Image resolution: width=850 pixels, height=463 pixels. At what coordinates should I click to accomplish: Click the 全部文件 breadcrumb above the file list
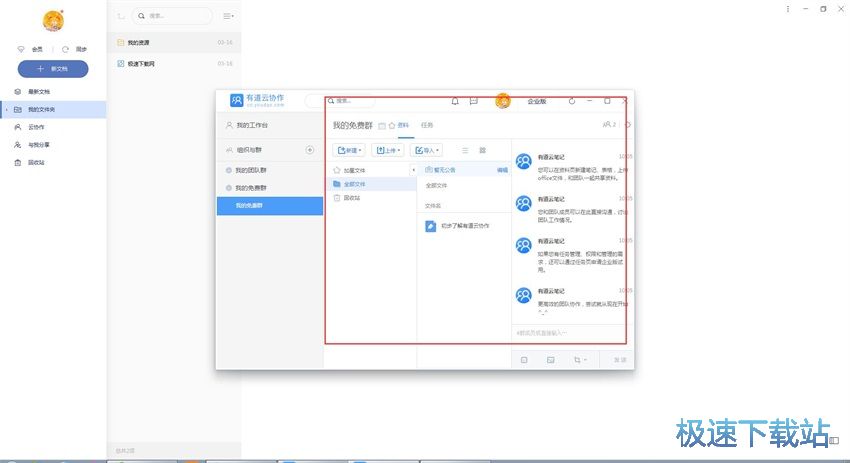[x=436, y=185]
